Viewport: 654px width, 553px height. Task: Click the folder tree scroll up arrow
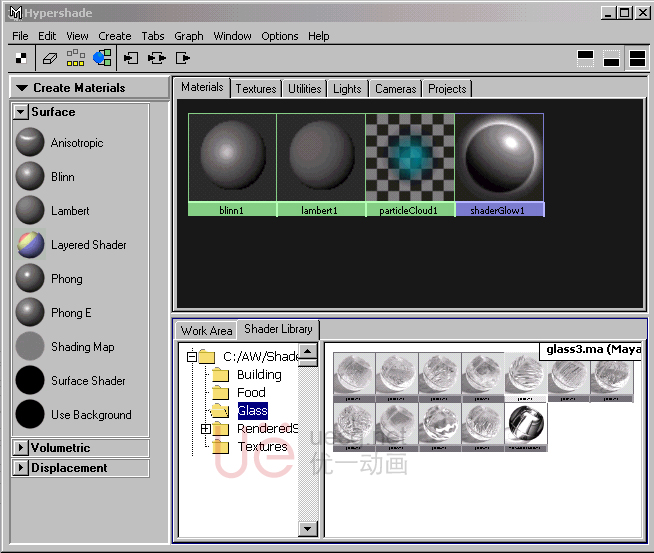coord(308,351)
